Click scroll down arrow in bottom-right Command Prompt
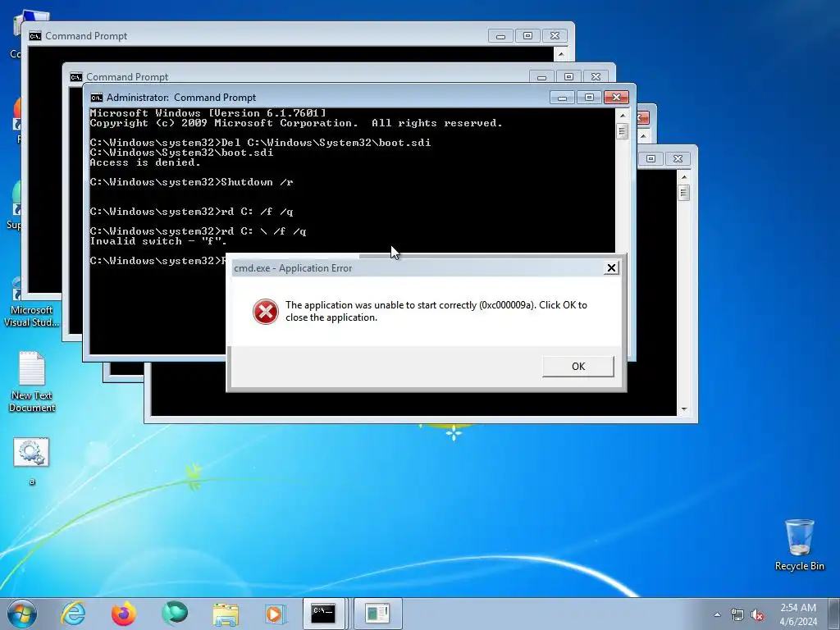This screenshot has width=840, height=630. coord(683,409)
